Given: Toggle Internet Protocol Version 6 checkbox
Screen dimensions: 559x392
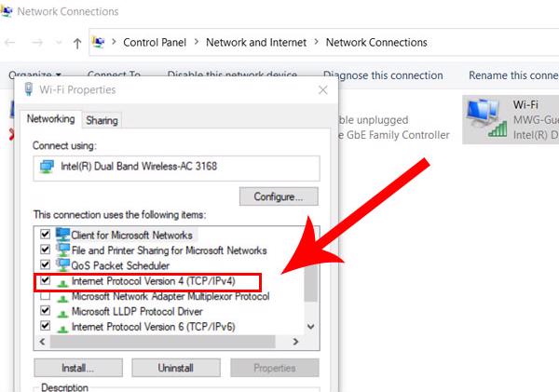Looking at the screenshot, I should 45,326.
